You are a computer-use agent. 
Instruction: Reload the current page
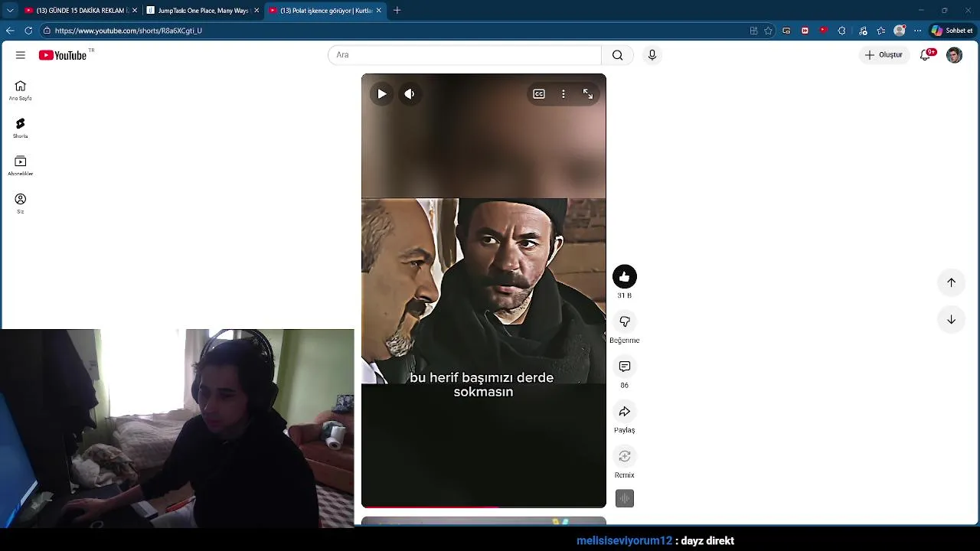pos(28,31)
